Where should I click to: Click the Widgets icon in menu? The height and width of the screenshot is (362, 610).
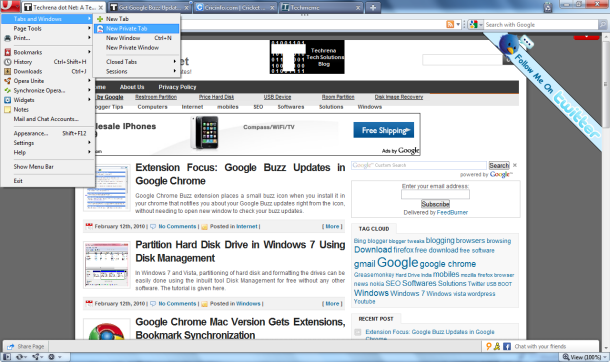[x=7, y=100]
